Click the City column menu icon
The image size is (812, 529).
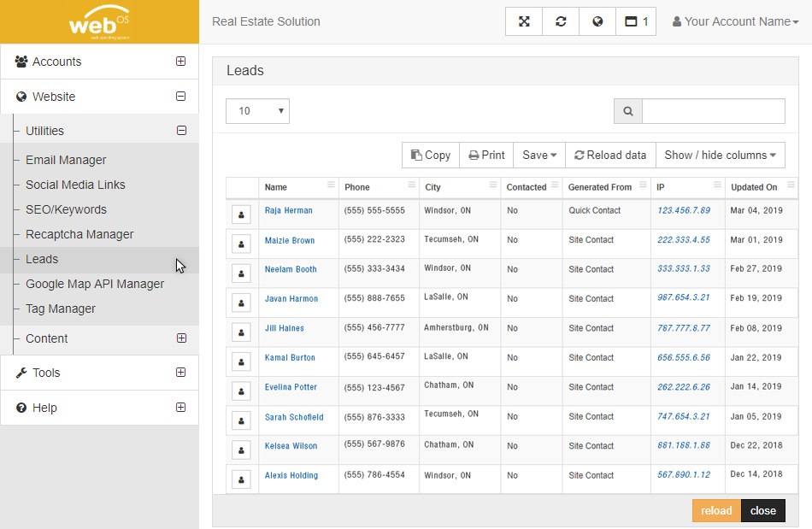[493, 185]
